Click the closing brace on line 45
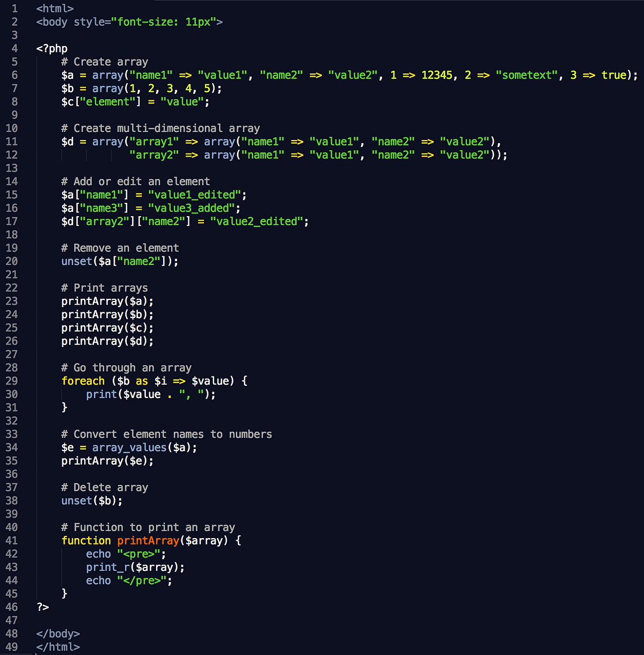Screen dimensions: 644x655 (64, 594)
